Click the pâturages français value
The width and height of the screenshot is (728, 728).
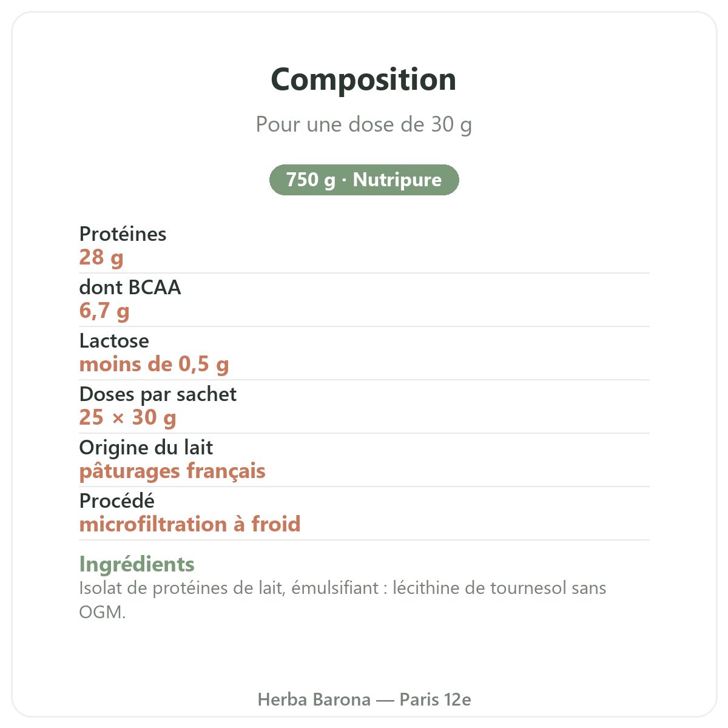coord(172,471)
